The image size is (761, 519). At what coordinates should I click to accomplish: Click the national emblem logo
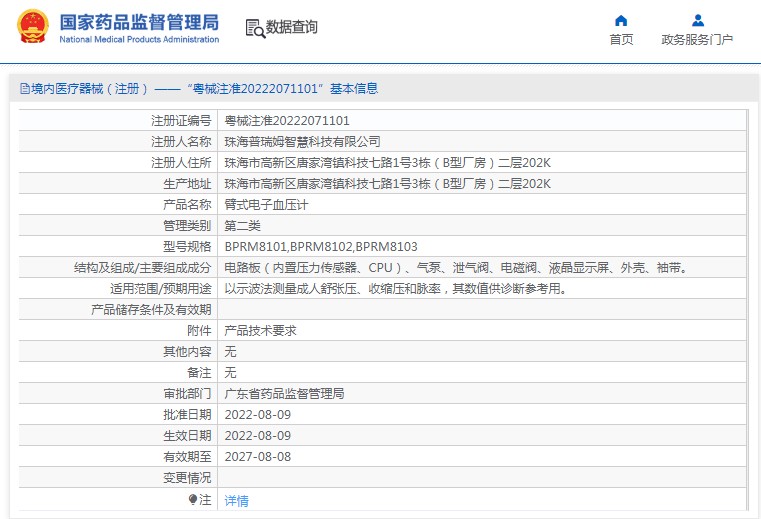pos(33,27)
